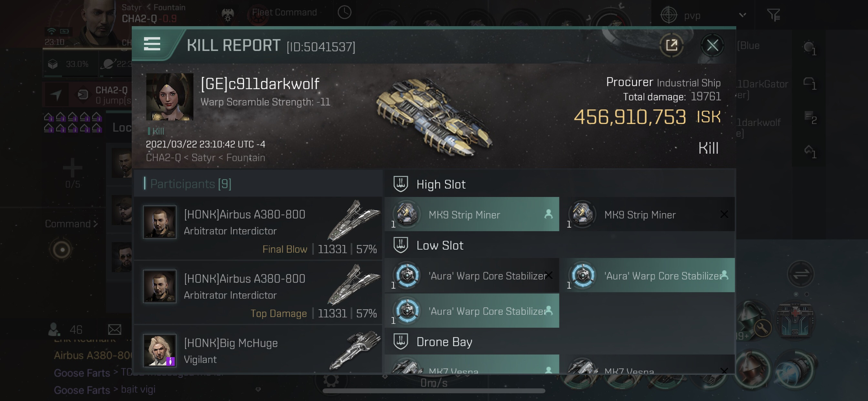Open the clock icon in top bar
The height and width of the screenshot is (401, 868).
click(x=344, y=13)
